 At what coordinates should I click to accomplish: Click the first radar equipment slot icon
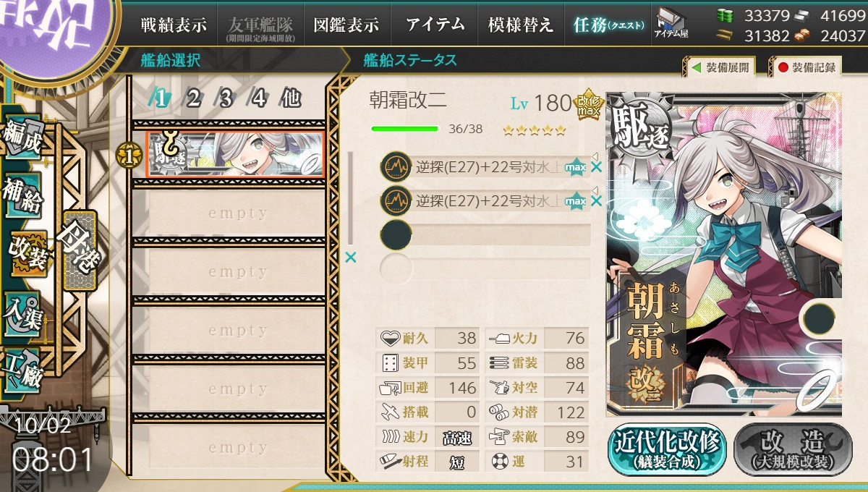(396, 167)
